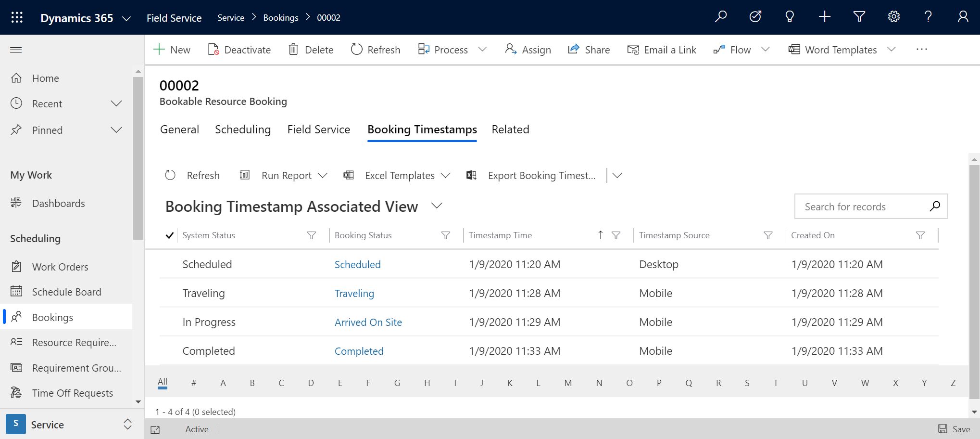Click the Delete trash icon

click(293, 50)
